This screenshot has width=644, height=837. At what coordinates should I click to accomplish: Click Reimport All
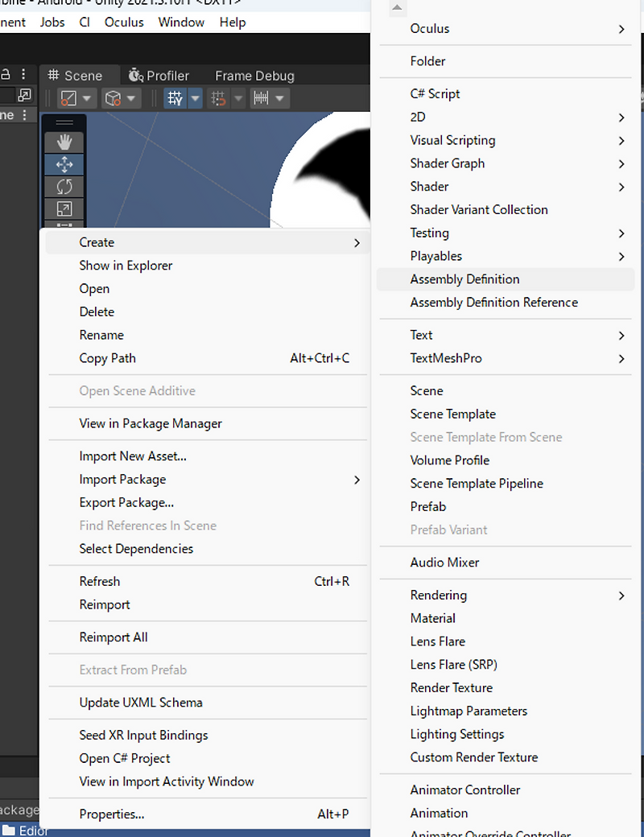207,637
